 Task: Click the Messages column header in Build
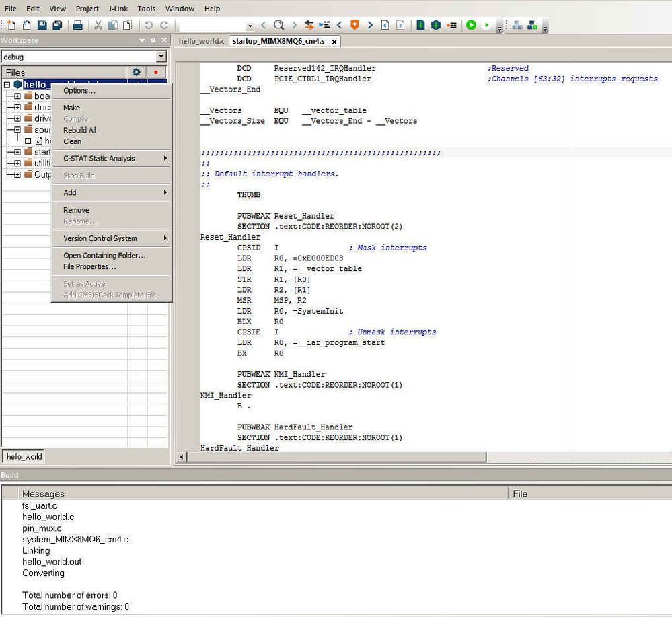pyautogui.click(x=263, y=493)
